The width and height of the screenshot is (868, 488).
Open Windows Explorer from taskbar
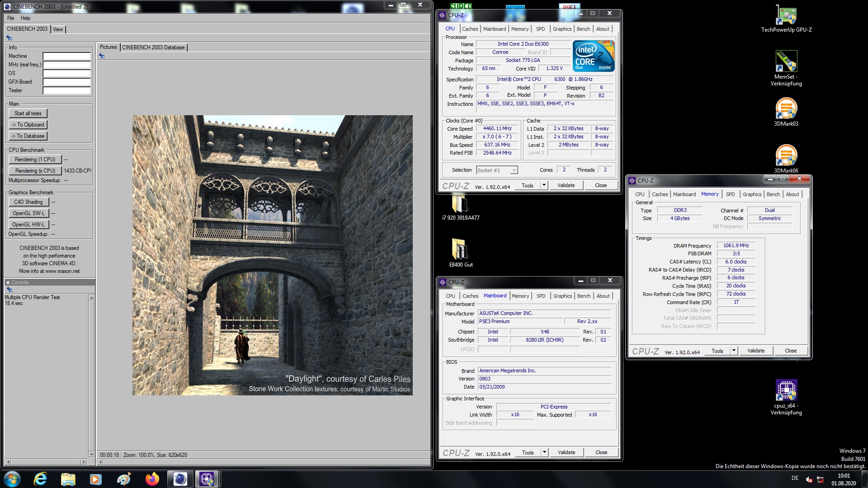tap(68, 479)
